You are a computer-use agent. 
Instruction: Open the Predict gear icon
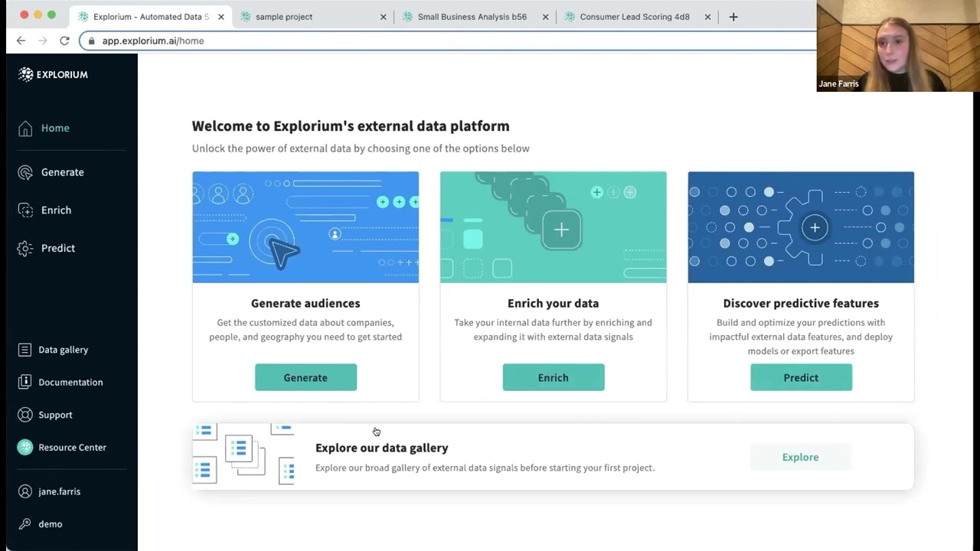point(25,248)
